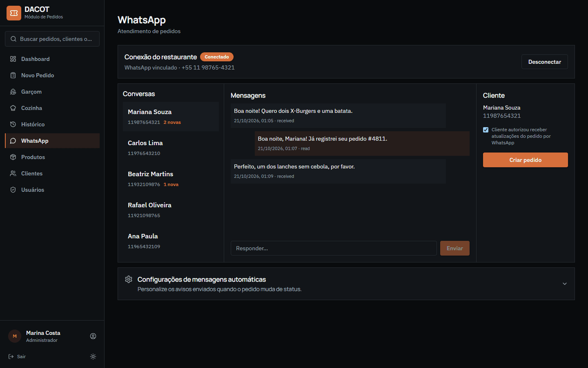Click the gear icon for automatic messages
The width and height of the screenshot is (588, 368).
(129, 279)
